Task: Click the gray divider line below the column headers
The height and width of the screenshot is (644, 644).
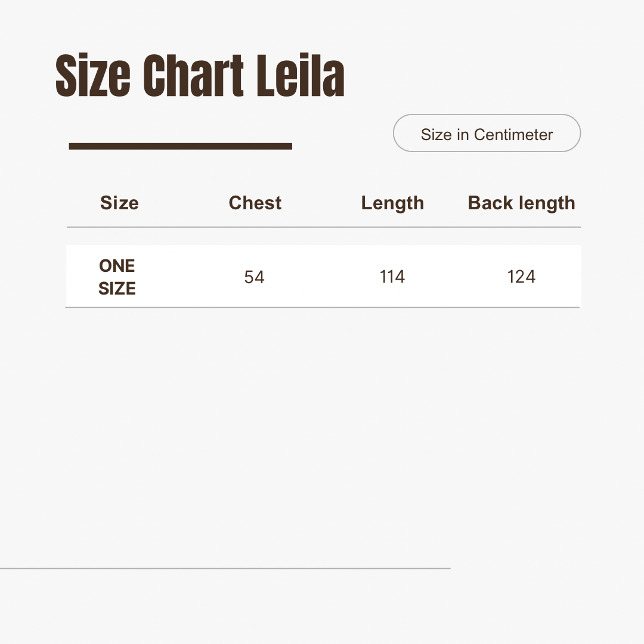Action: [323, 227]
